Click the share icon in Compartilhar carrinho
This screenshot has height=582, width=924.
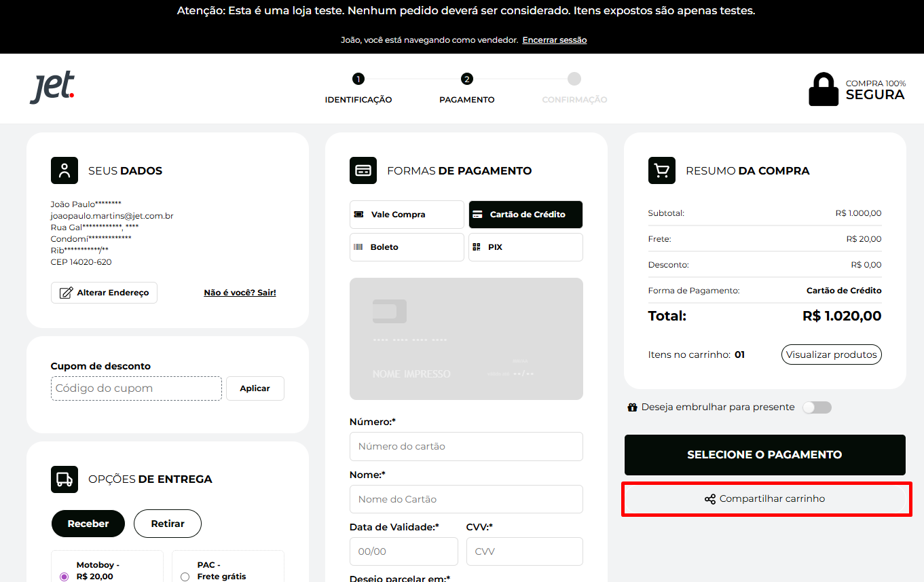pyautogui.click(x=710, y=499)
